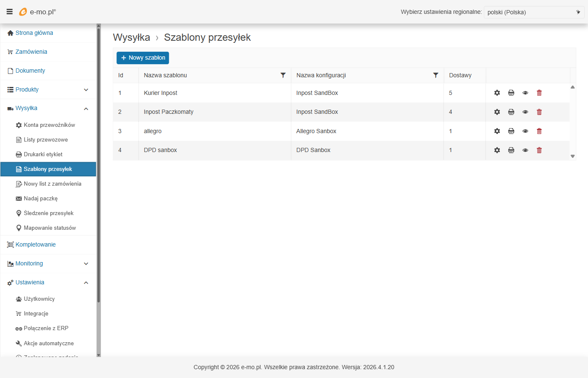588x378 pixels.
Task: Open regional settings language dropdown
Action: [x=533, y=12]
